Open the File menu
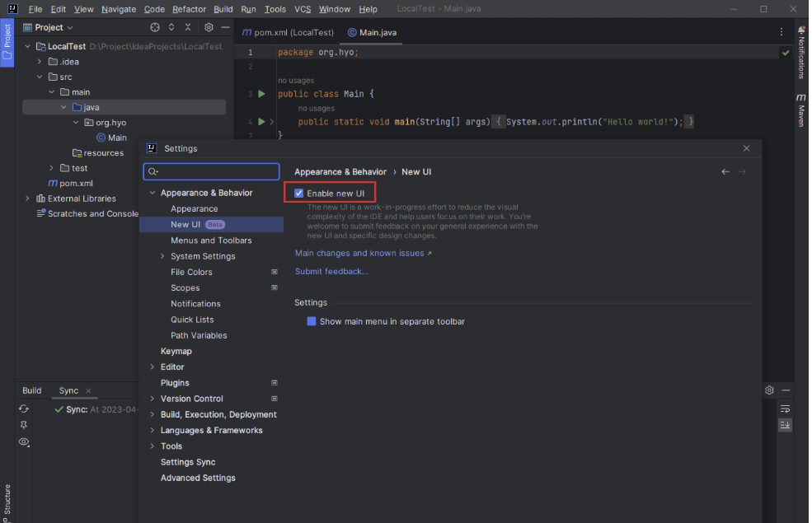Image resolution: width=812 pixels, height=523 pixels. click(x=35, y=9)
